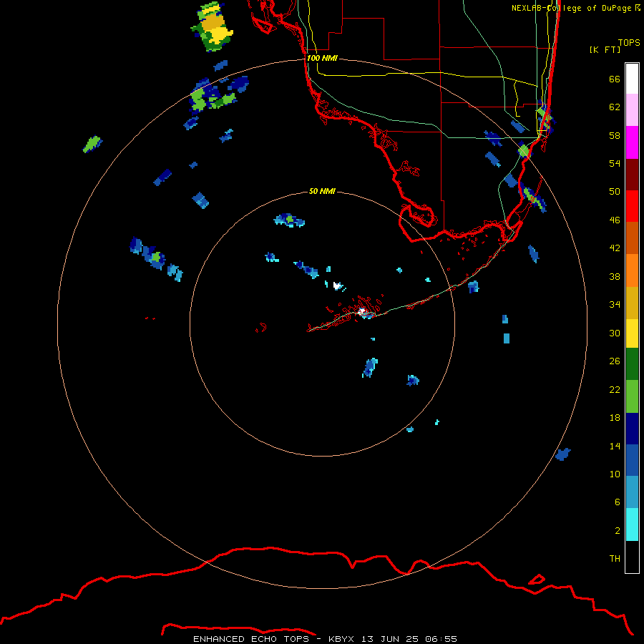Pick the bright orange legend swatch
Image resolution: width=644 pixels, height=644 pixels.
pyautogui.click(x=632, y=270)
